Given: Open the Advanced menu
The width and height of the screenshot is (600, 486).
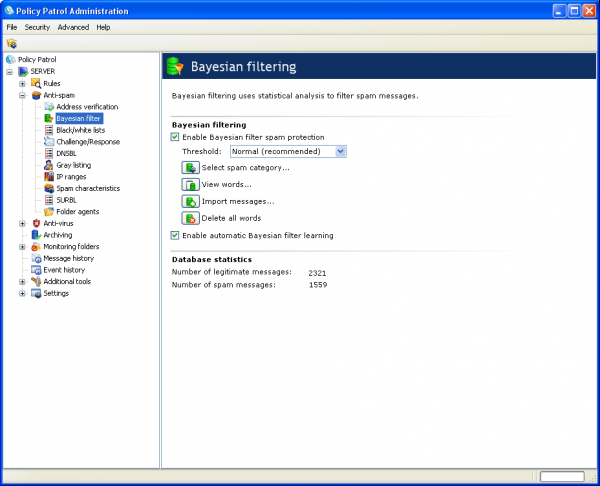Looking at the screenshot, I should click(x=73, y=27).
